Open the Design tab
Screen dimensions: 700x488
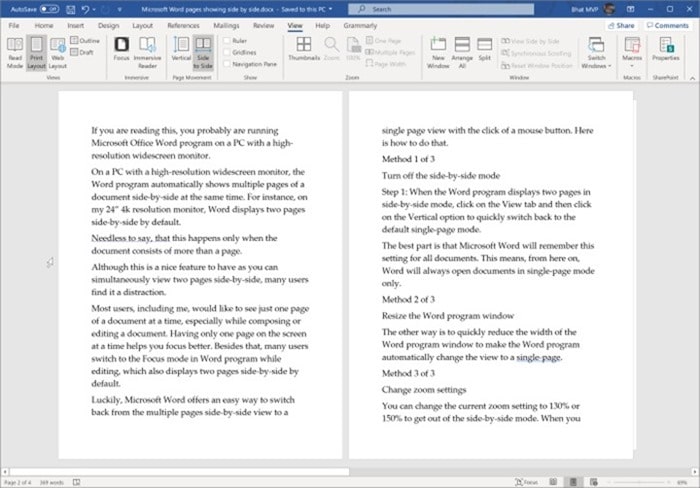pos(108,25)
